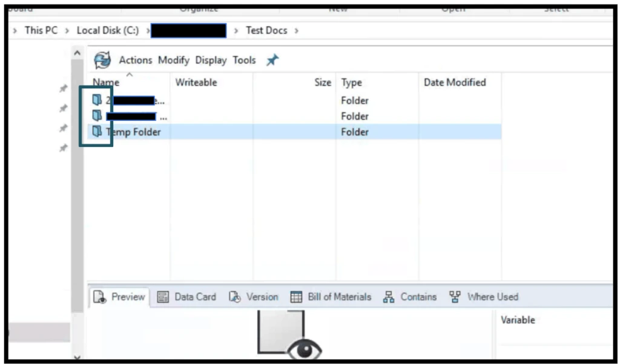This screenshot has height=364, width=620.
Task: Expand the chevron after Test Docs
Action: [297, 30]
